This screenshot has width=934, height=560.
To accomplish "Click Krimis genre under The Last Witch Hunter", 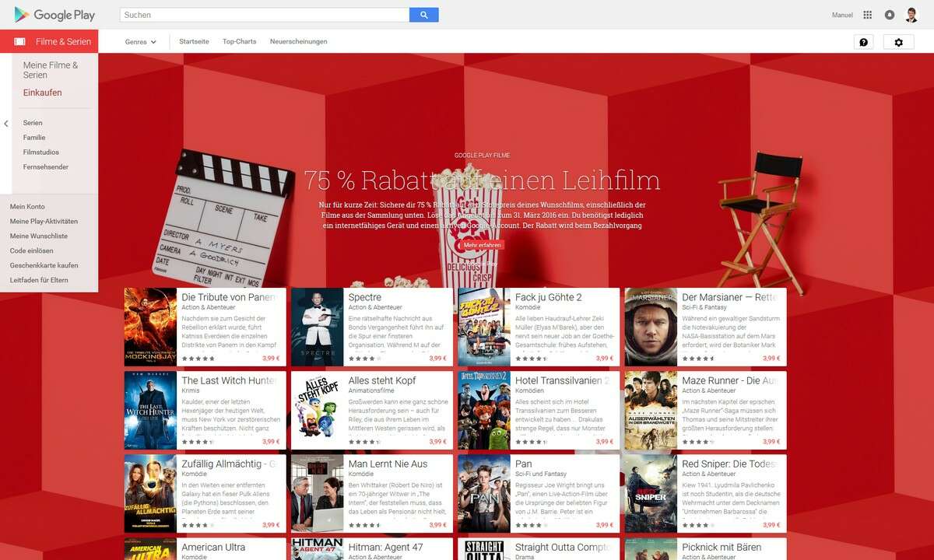I will [190, 390].
